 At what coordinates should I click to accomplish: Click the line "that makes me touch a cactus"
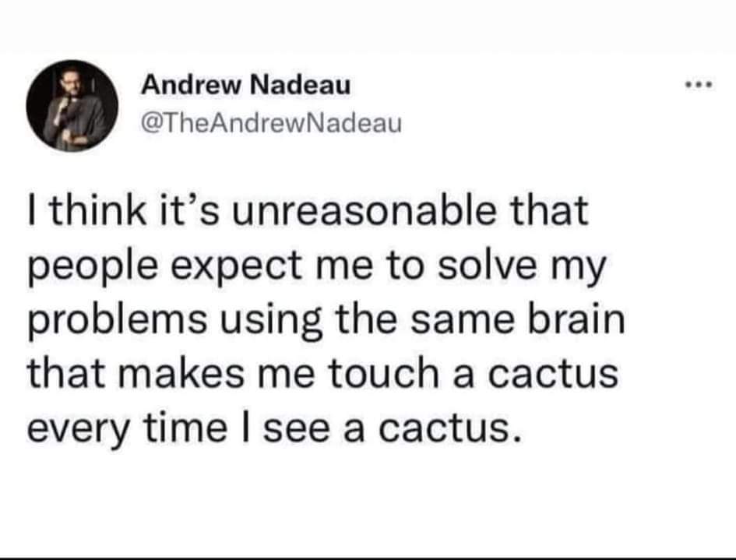tap(323, 373)
